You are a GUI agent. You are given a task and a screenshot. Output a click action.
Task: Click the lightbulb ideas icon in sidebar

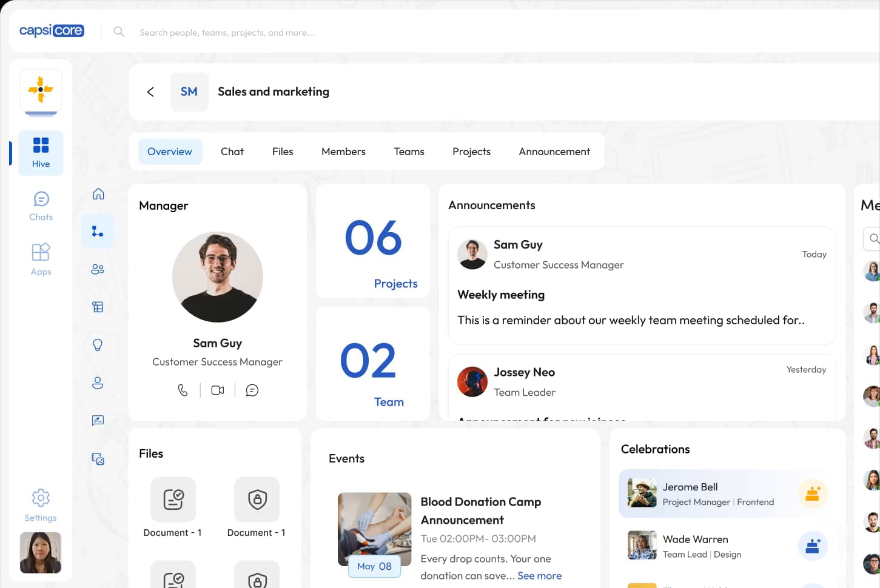click(x=98, y=345)
